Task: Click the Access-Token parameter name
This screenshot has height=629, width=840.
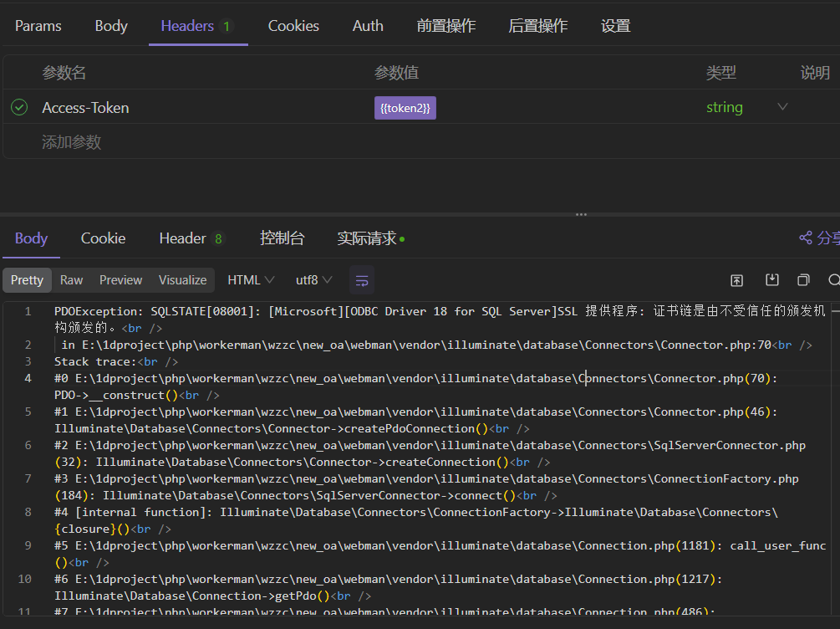Action: click(86, 108)
